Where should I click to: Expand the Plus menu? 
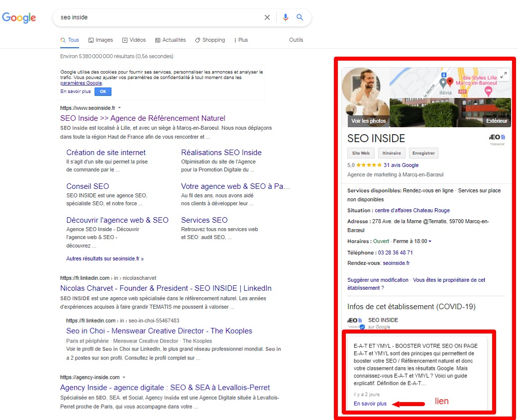click(241, 40)
